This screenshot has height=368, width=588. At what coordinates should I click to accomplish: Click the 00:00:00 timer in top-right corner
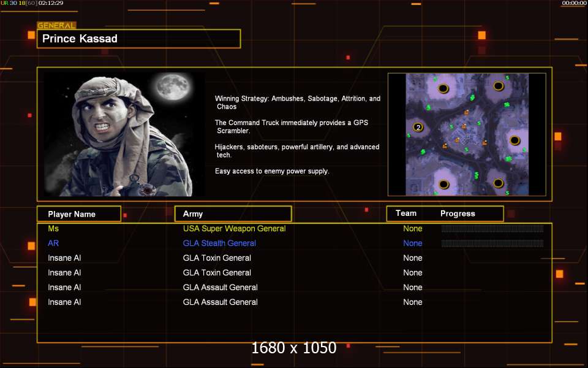574,3
